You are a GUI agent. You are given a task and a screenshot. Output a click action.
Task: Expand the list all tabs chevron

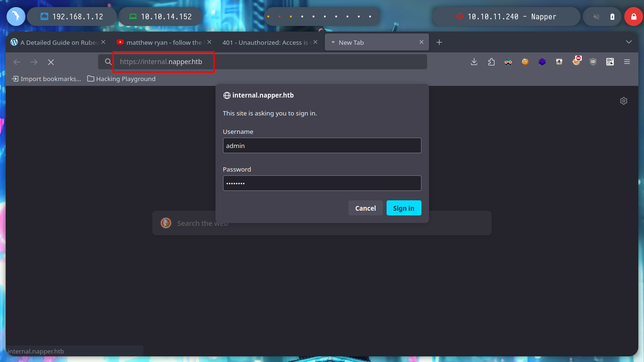629,42
